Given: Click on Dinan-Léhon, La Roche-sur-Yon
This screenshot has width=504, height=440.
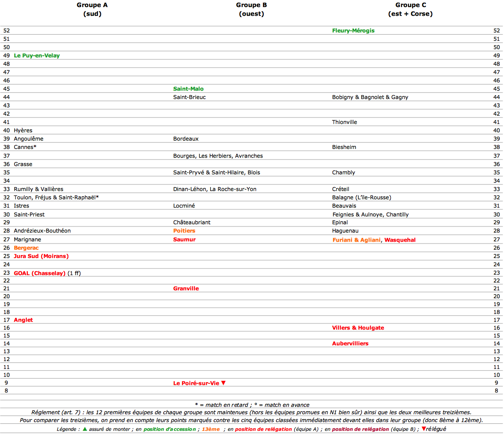Looking at the screenshot, I should tap(215, 189).
